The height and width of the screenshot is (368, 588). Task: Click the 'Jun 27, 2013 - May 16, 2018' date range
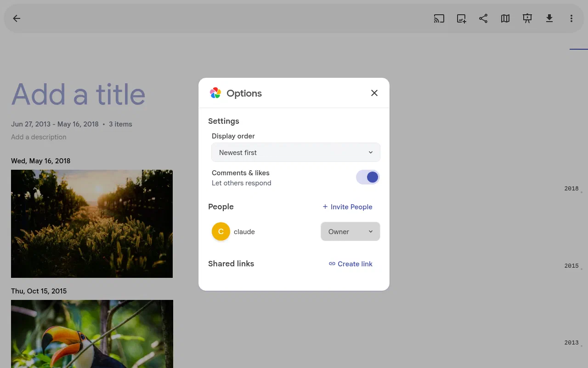point(55,124)
